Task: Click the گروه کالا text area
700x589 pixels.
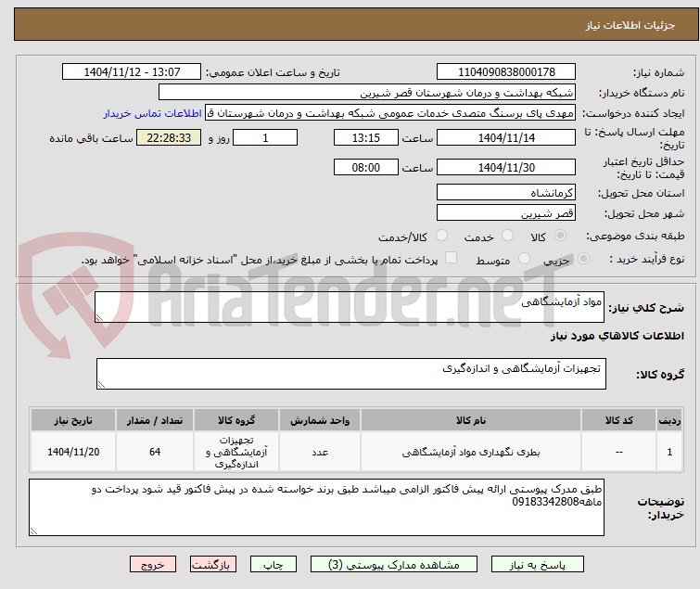Action: 350,374
